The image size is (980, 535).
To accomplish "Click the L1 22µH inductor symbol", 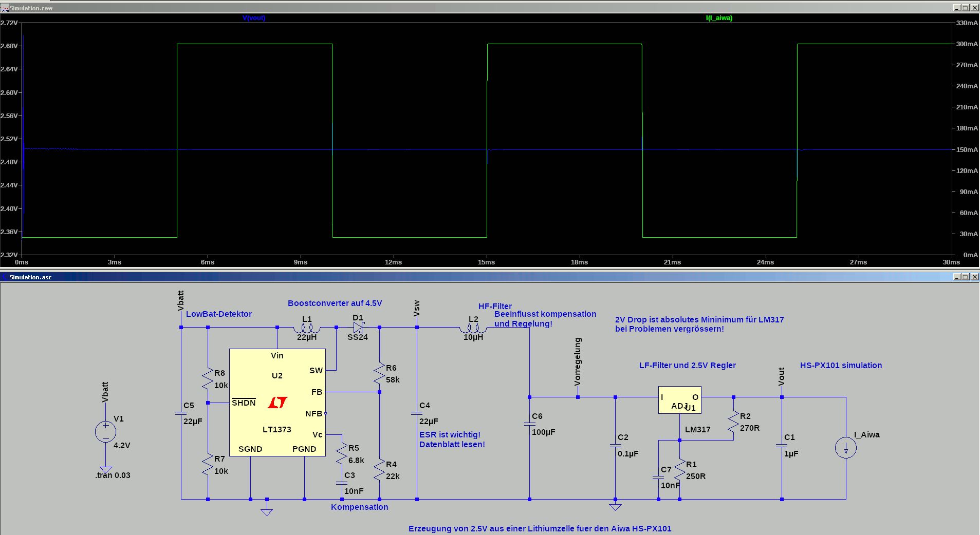I will pyautogui.click(x=307, y=329).
